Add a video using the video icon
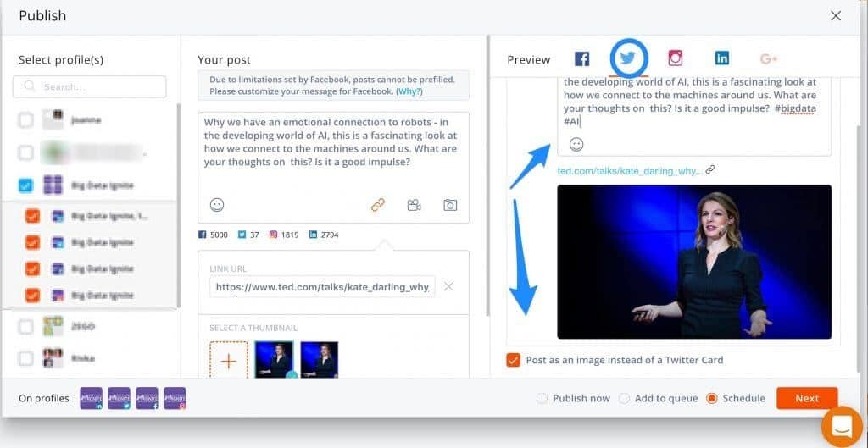This screenshot has width=868, height=448. 414,205
